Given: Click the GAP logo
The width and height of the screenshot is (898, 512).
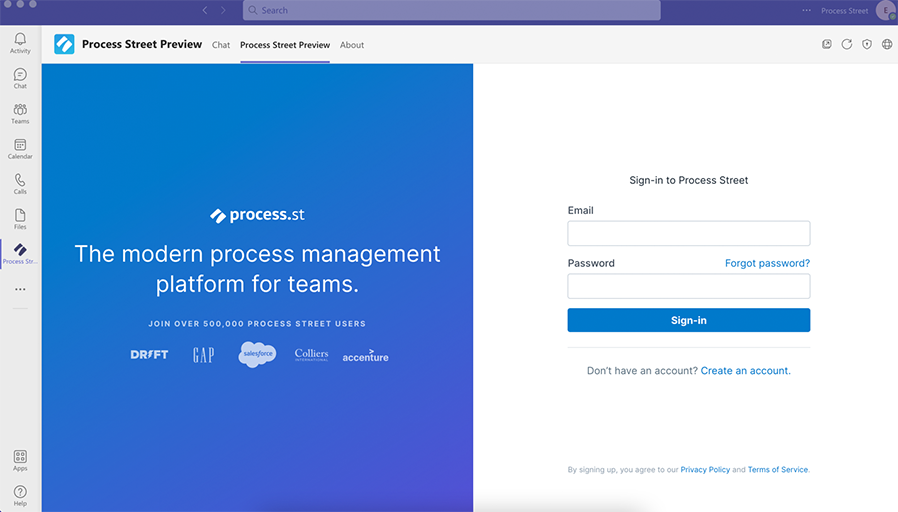Looking at the screenshot, I should tap(203, 355).
